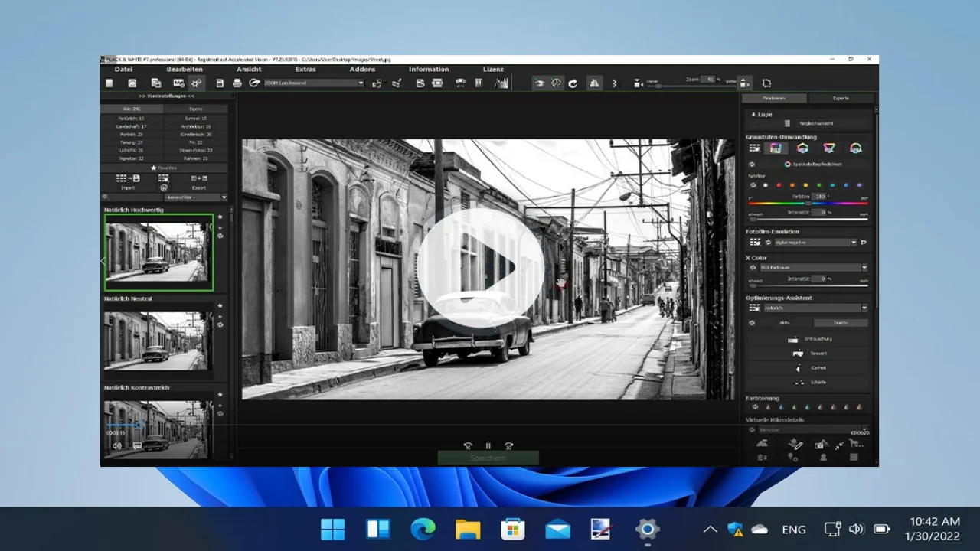Image resolution: width=980 pixels, height=551 pixels.
Task: Filter presets by Vignette: 22
Action: [x=132, y=158]
